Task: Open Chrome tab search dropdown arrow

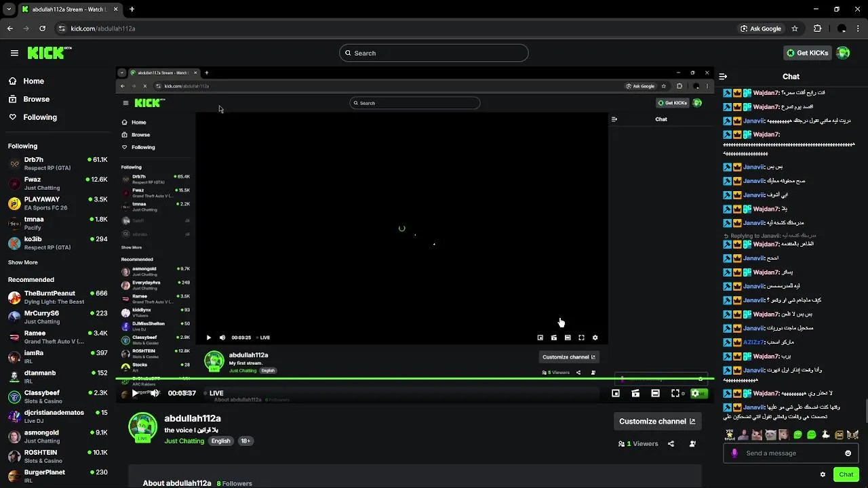Action: [x=8, y=9]
